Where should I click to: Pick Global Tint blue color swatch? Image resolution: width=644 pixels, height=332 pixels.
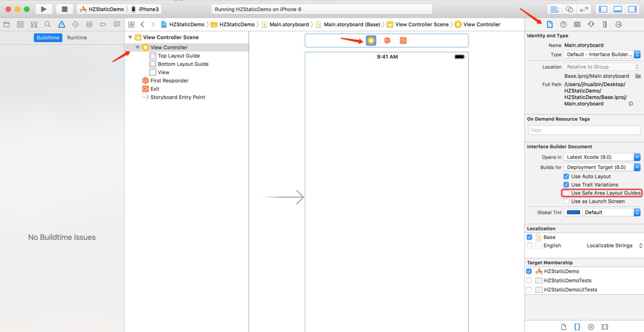coord(573,212)
